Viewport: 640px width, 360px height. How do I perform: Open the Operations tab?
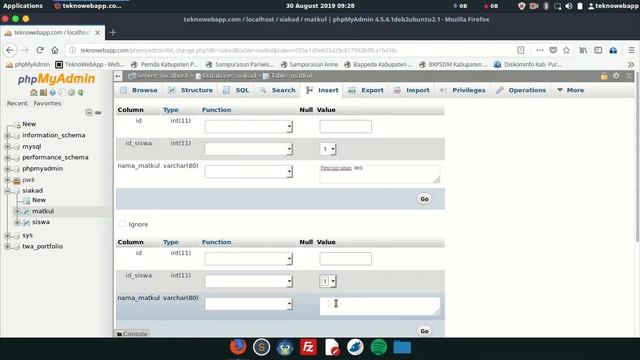click(521, 90)
